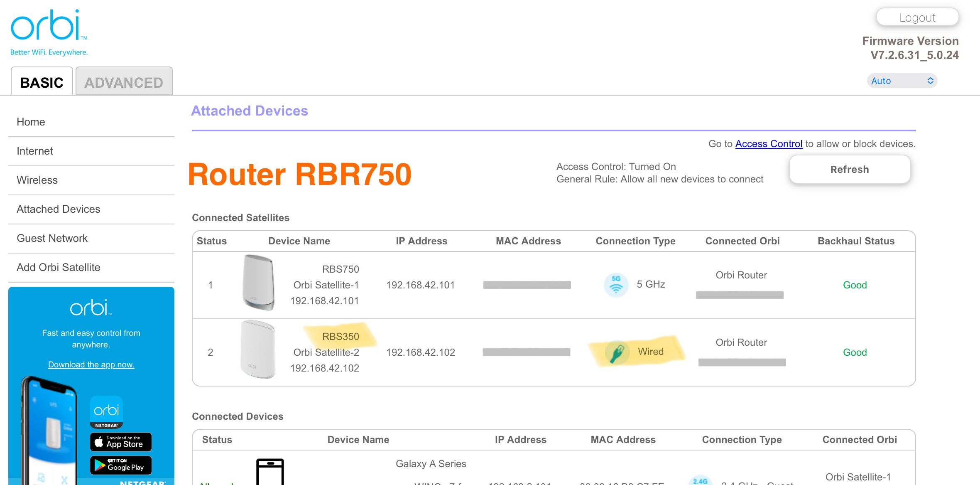Click the Orbi Satellite-1 name text
The height and width of the screenshot is (485, 980).
click(x=326, y=285)
